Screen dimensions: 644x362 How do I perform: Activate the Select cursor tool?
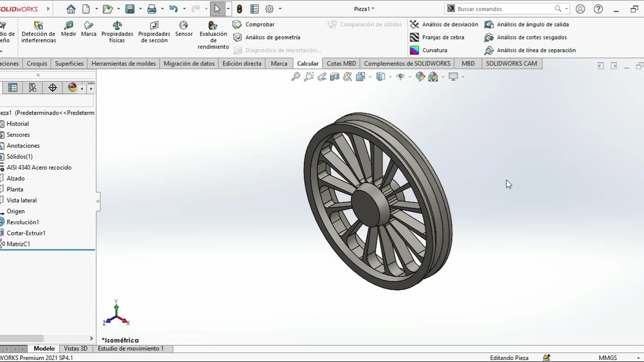[x=217, y=9]
